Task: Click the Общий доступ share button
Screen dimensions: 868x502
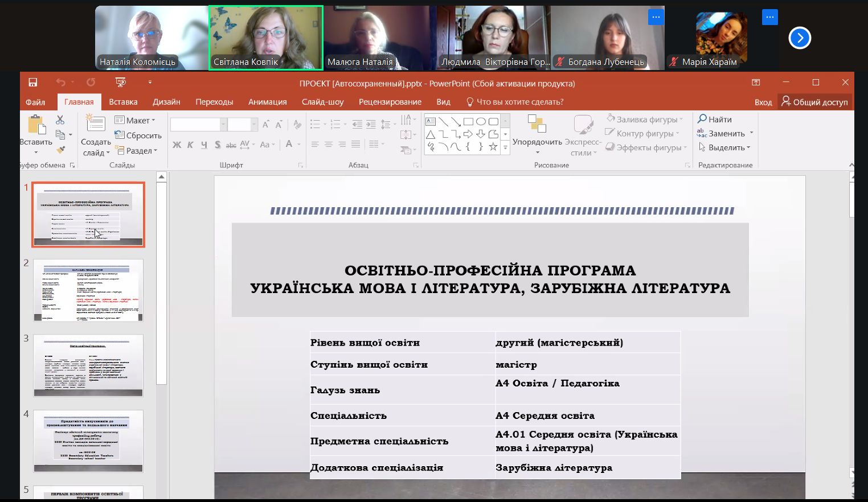Action: (x=814, y=102)
